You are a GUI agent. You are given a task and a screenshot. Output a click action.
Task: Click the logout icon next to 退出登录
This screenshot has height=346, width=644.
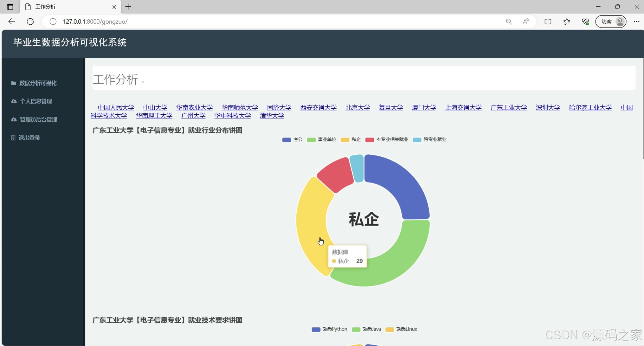coord(13,137)
